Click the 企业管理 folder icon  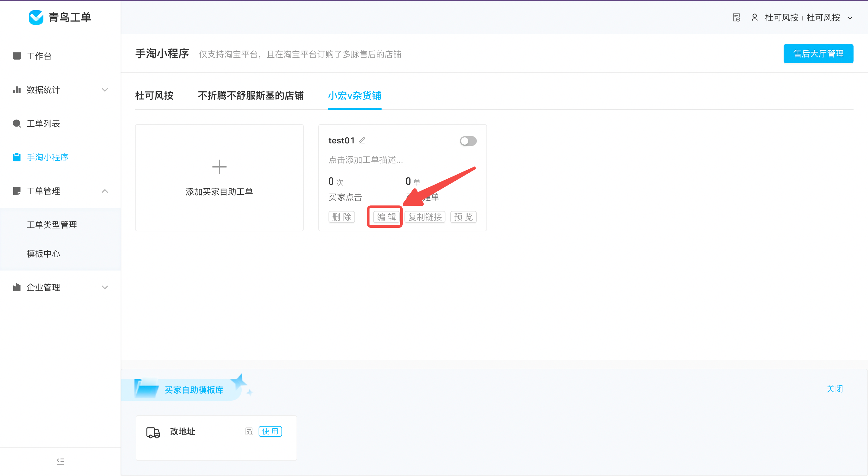point(17,287)
